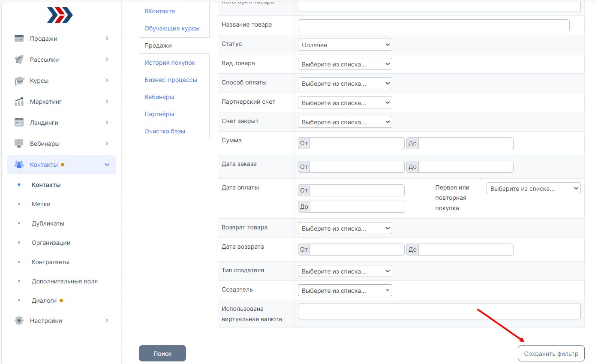This screenshot has height=364, width=595.
Task: Open the Тип создателя dropdown
Action: pyautogui.click(x=345, y=271)
